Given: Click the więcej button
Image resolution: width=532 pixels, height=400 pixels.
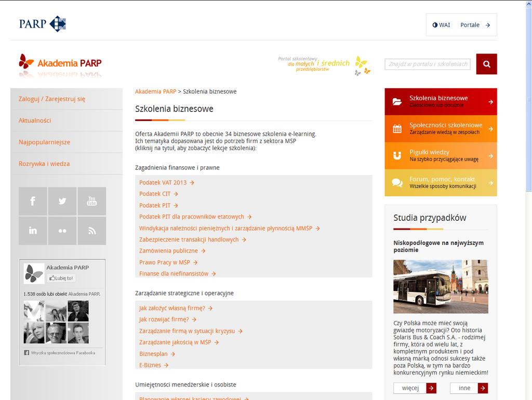Looking at the screenshot, I should [415, 388].
